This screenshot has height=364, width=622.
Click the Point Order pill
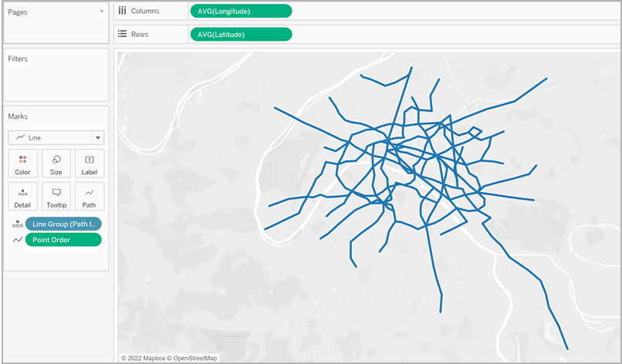click(63, 240)
